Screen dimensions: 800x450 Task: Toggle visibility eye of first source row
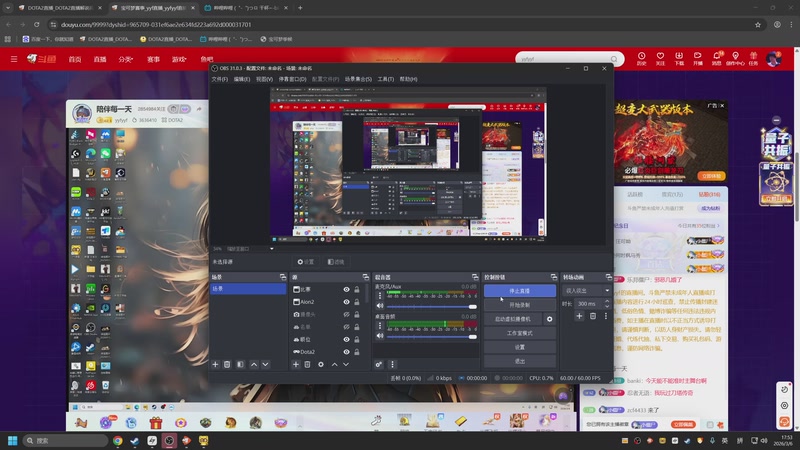tap(346, 289)
